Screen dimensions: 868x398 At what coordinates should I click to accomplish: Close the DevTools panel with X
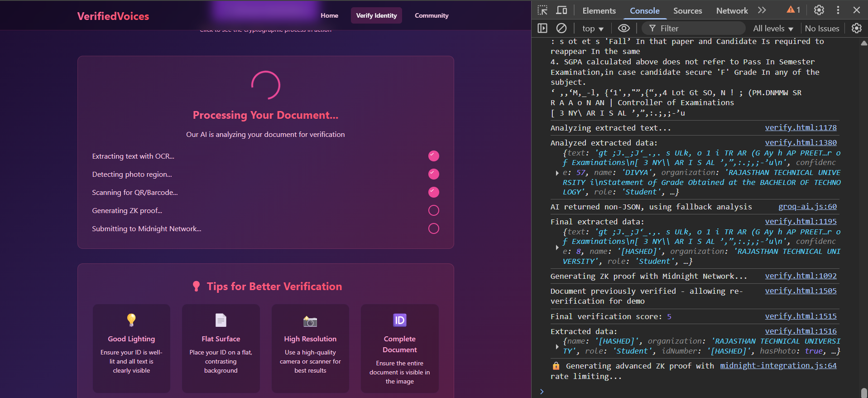(856, 10)
